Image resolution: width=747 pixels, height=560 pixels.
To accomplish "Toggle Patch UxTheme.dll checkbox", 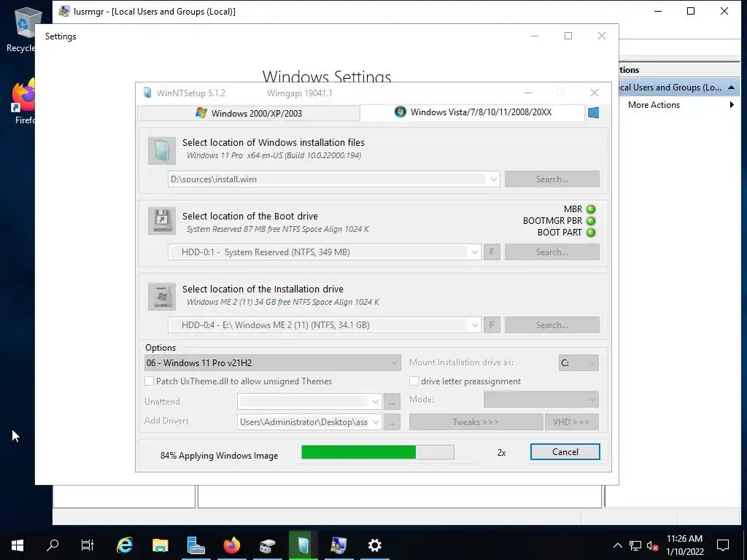I will click(149, 381).
